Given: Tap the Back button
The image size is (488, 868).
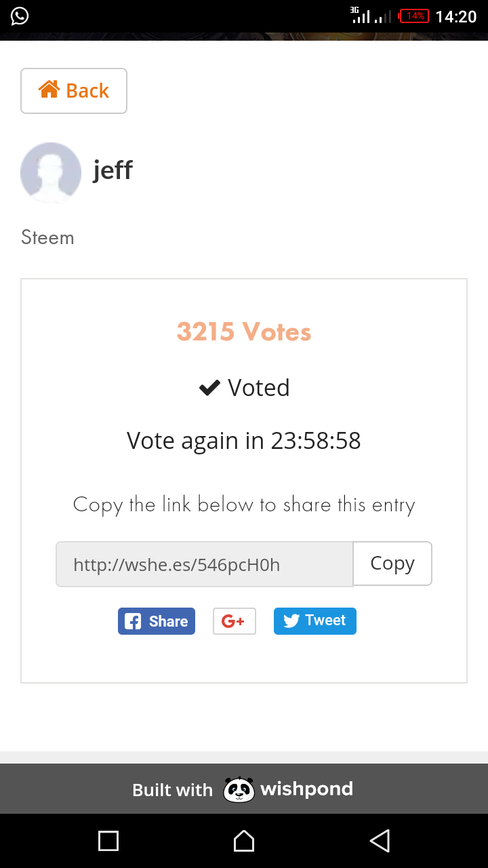Looking at the screenshot, I should click(x=74, y=91).
